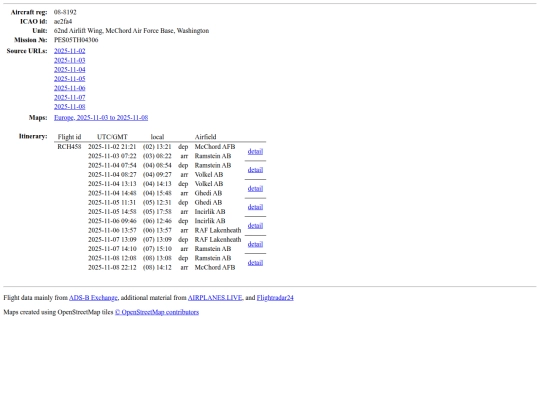This screenshot has height=405, width=540.
Task: Visit Flightradar24 link
Action: tap(275, 298)
